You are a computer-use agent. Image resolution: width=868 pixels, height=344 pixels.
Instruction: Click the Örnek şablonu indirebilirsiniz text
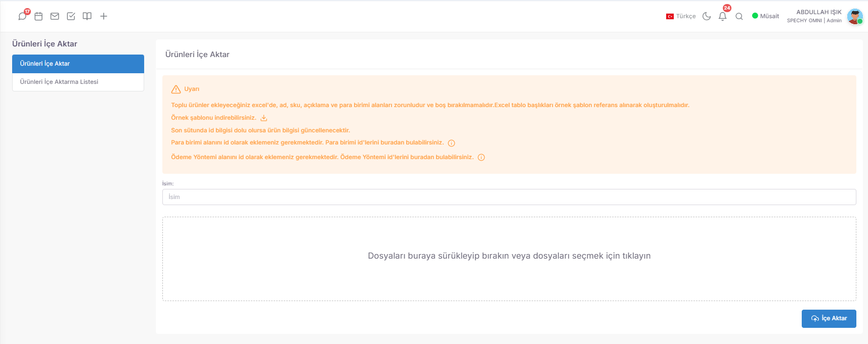coord(213,118)
